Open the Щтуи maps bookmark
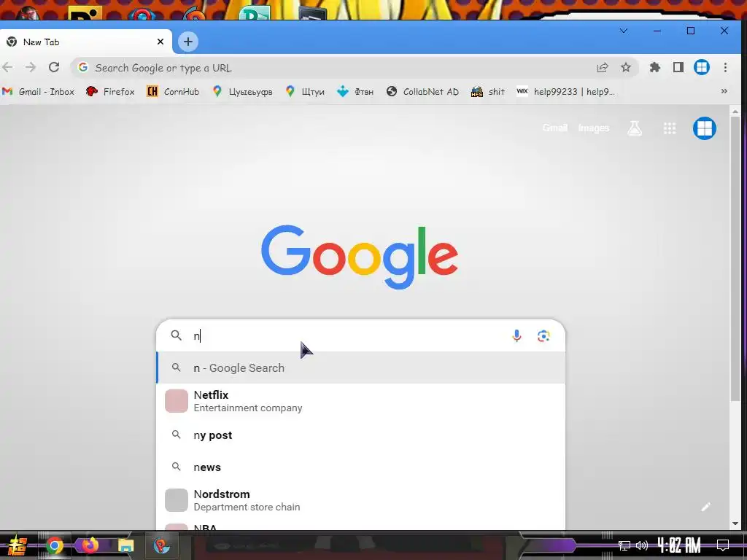Screen dimensions: 747x560 click(x=305, y=91)
